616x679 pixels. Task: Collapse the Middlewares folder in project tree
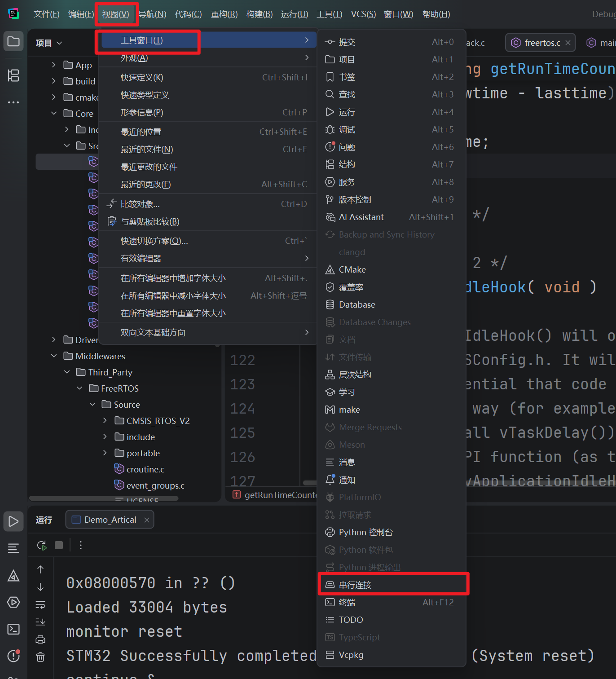(x=54, y=356)
